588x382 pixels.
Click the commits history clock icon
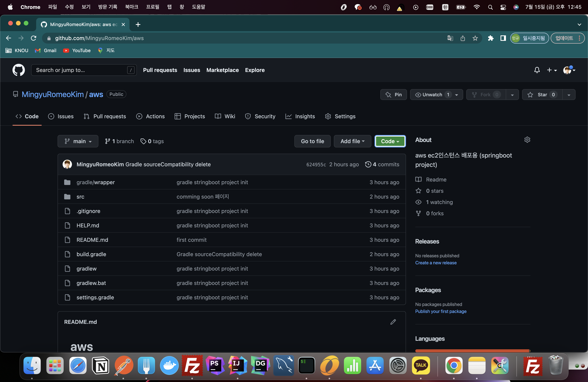368,164
